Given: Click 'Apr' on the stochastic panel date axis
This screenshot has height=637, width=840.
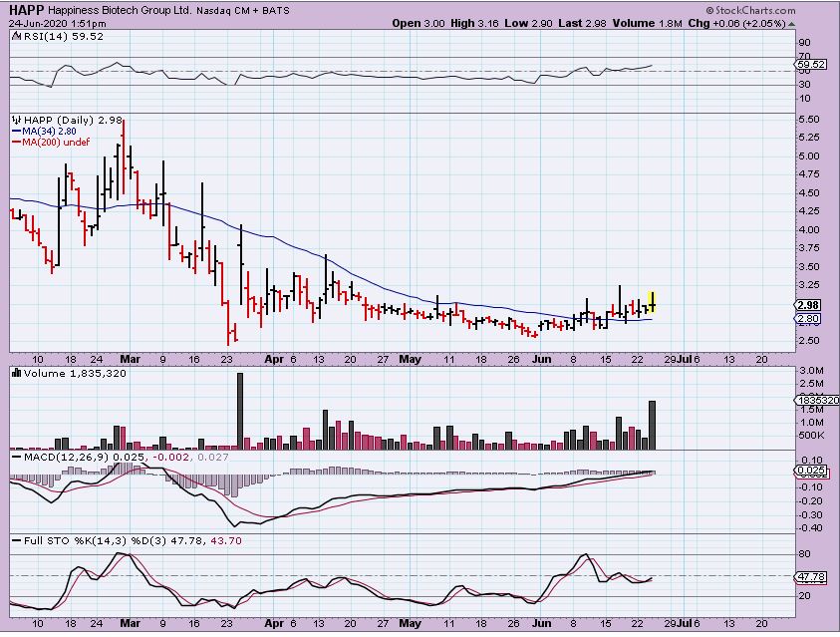Looking at the screenshot, I should point(274,624).
